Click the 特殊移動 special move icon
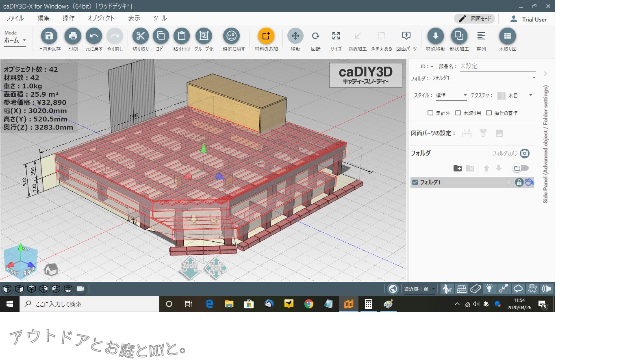 click(x=435, y=36)
